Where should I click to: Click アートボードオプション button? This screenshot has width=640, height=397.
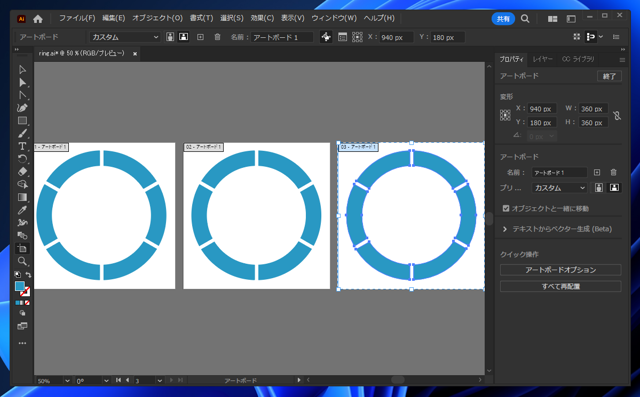[x=560, y=270]
